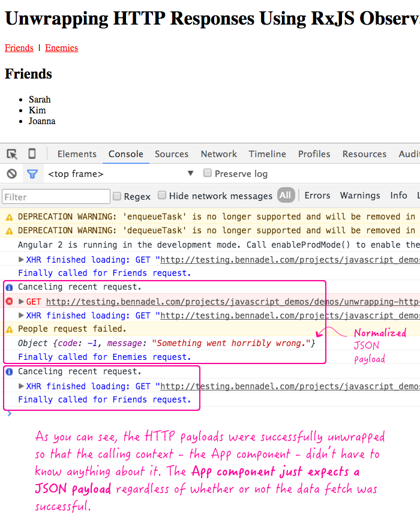This screenshot has height=529, width=420.
Task: Check Hide network messages
Action: (x=162, y=195)
